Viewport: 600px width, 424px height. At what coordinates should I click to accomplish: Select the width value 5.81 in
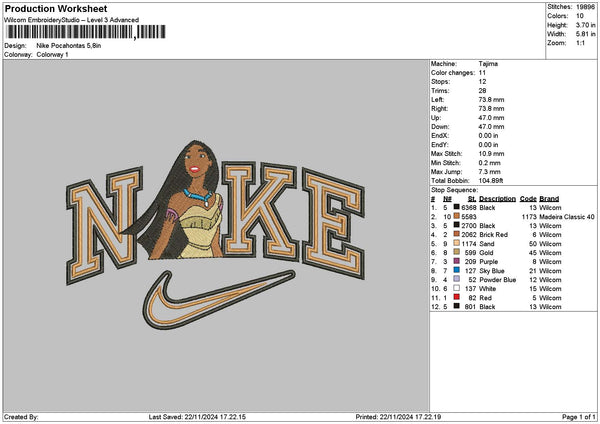pyautogui.click(x=585, y=34)
